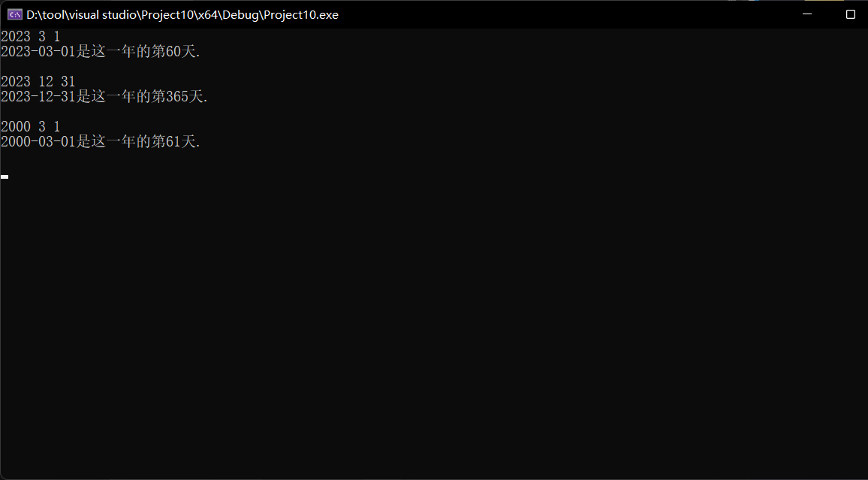Click the input line "2023 12 31"
The image size is (868, 480).
coord(38,81)
